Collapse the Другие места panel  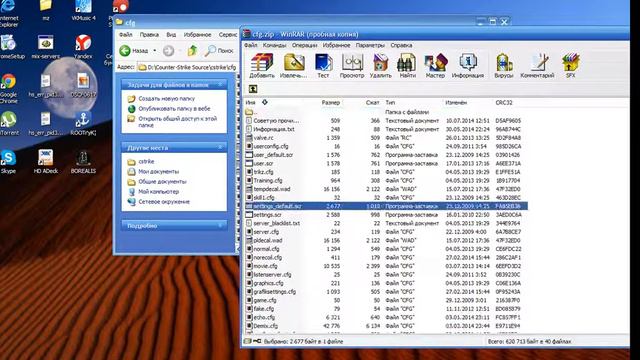[220, 147]
